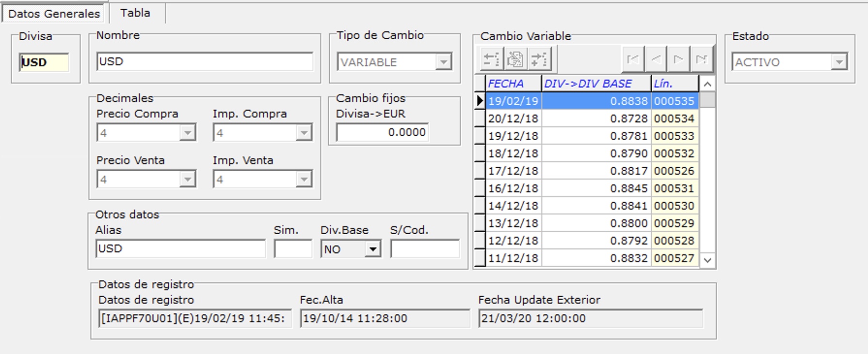Screen dimensions: 868x354
Task: Switch to the Tabla tab
Action: pos(135,13)
